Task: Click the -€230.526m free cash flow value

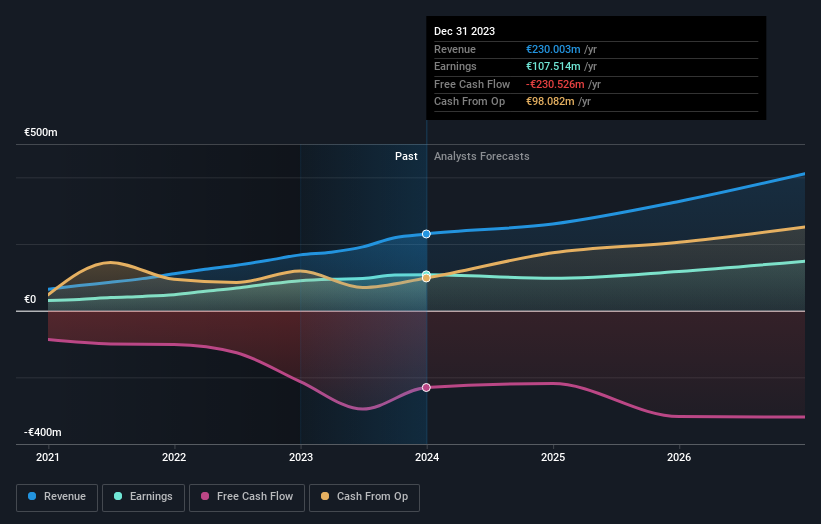Action: click(555, 84)
